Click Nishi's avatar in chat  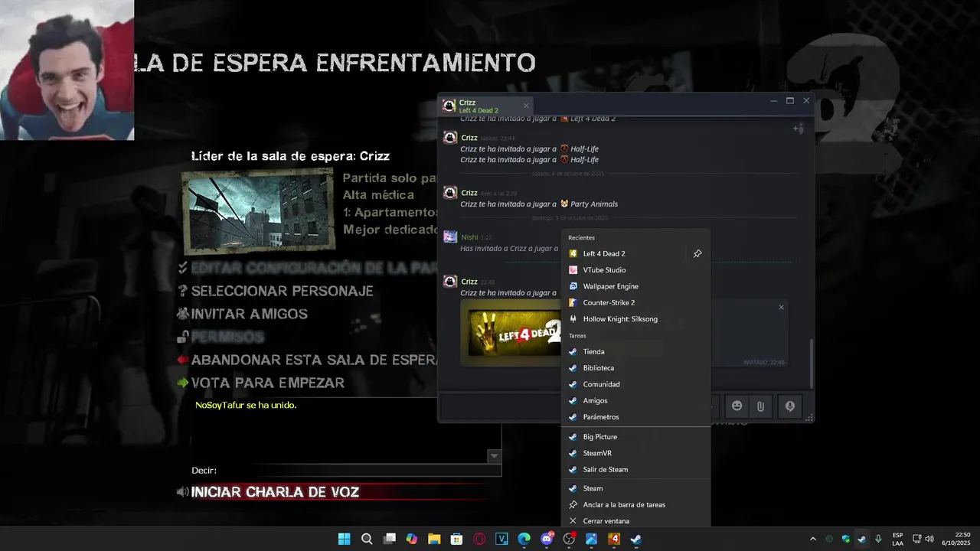click(450, 237)
